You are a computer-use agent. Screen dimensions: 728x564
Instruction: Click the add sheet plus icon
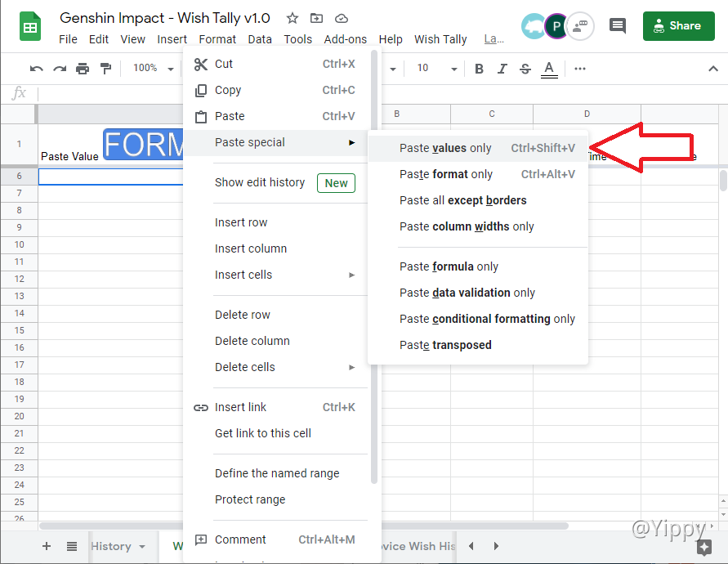coord(46,546)
